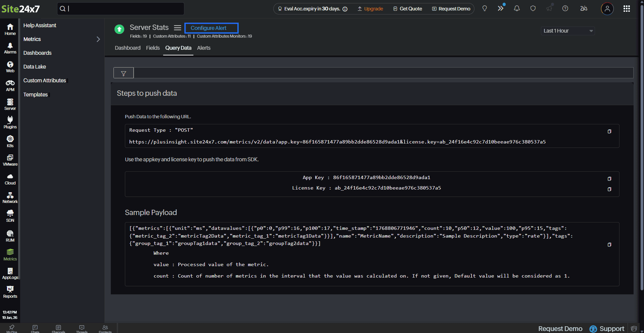Toggle the Server Stats status indicator
The height and width of the screenshot is (333, 644).
pyautogui.click(x=119, y=29)
